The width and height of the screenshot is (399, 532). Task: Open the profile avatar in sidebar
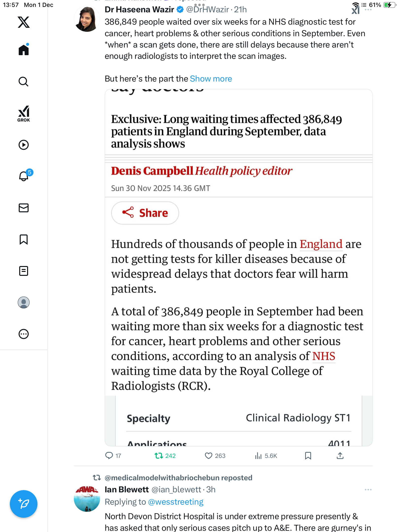[24, 302]
